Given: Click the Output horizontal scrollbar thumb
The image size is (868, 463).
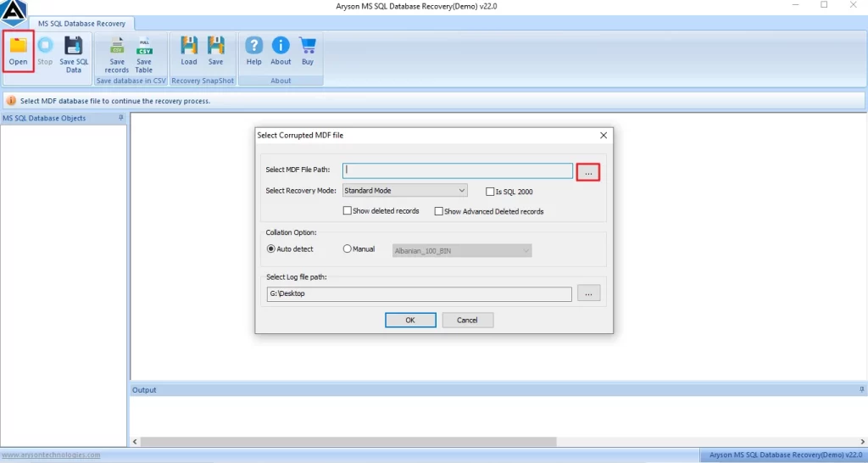Looking at the screenshot, I should [x=348, y=442].
